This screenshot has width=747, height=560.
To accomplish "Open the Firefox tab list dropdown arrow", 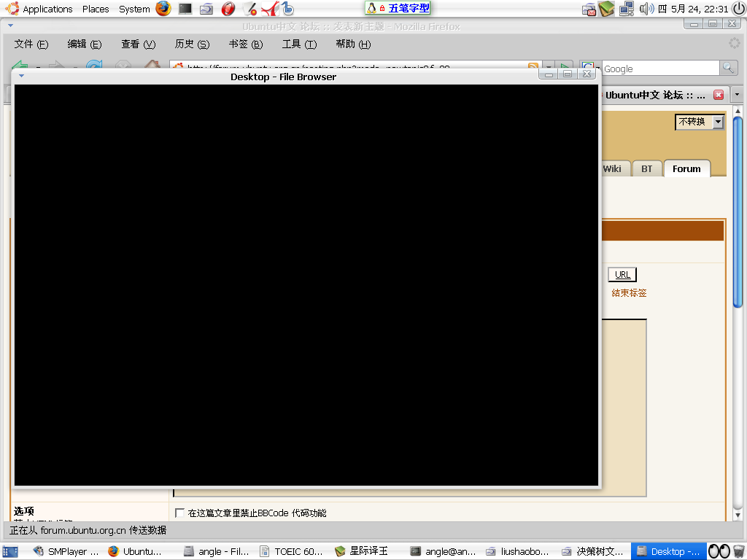I will (737, 94).
